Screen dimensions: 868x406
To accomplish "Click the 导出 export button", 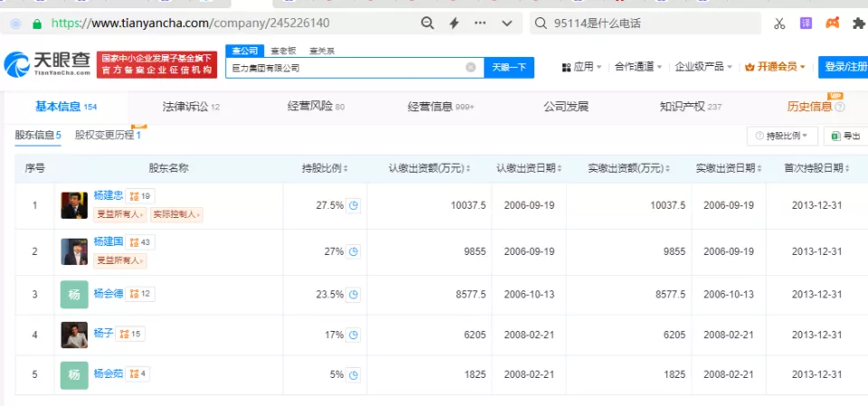I will [x=846, y=136].
